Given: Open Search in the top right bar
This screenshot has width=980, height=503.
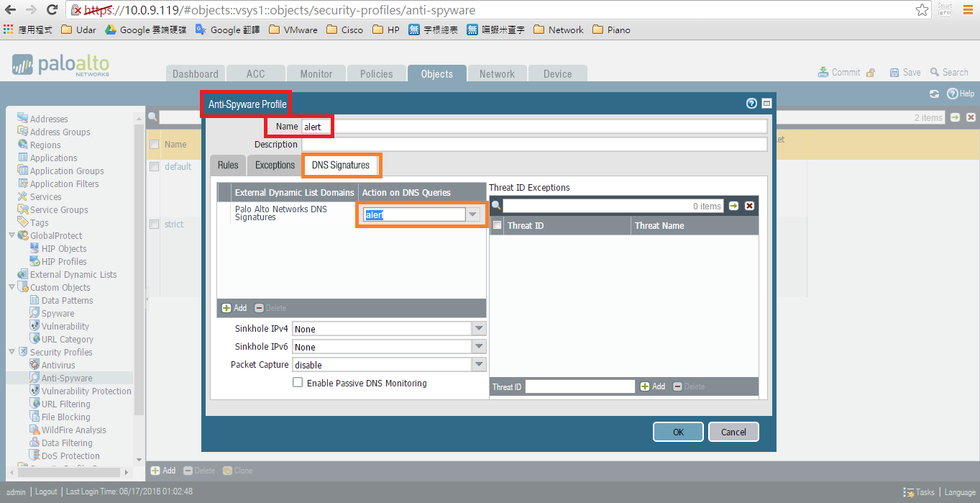Looking at the screenshot, I should click(949, 72).
